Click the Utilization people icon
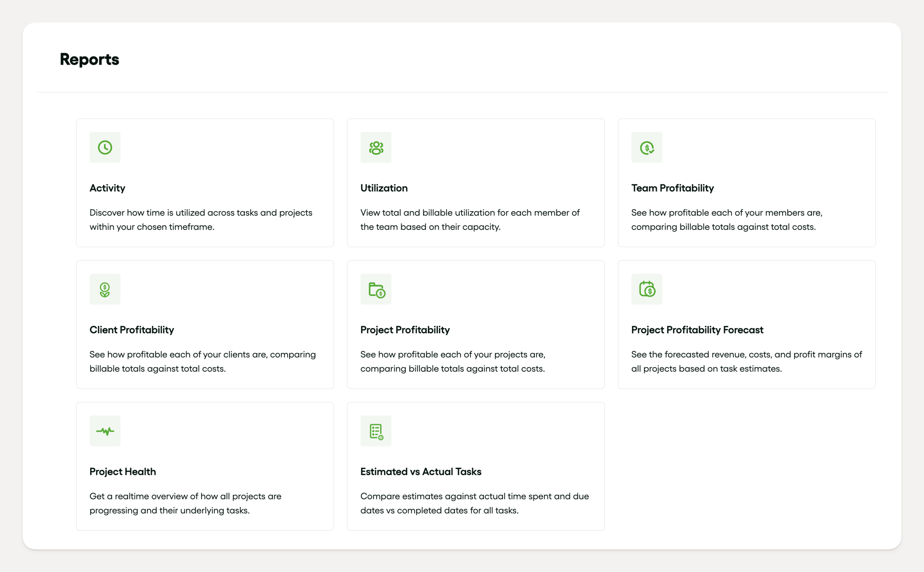924x572 pixels. [376, 147]
